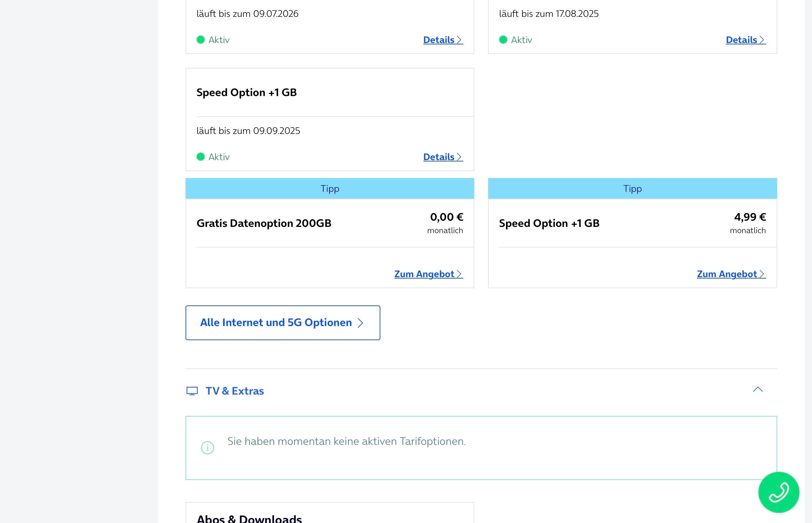
Task: Go to offer for Speed Option 4,99 €
Action: (x=731, y=274)
